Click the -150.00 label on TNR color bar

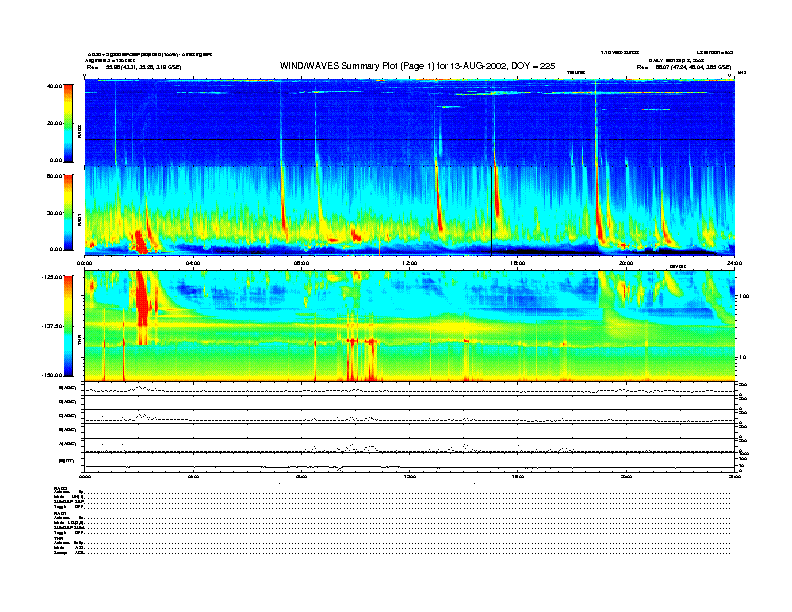click(52, 375)
